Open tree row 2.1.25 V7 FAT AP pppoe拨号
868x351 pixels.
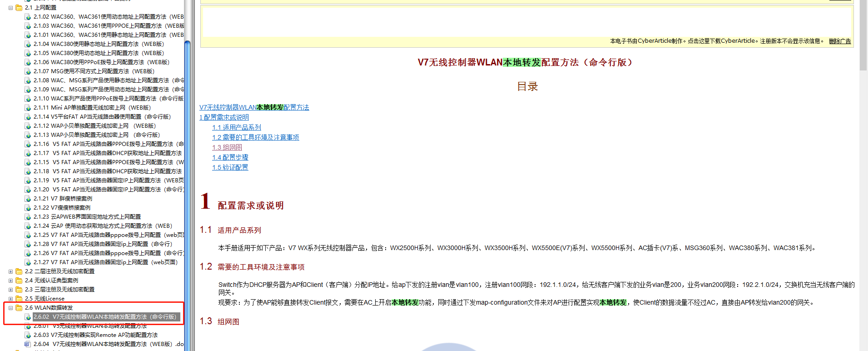pyautogui.click(x=109, y=235)
